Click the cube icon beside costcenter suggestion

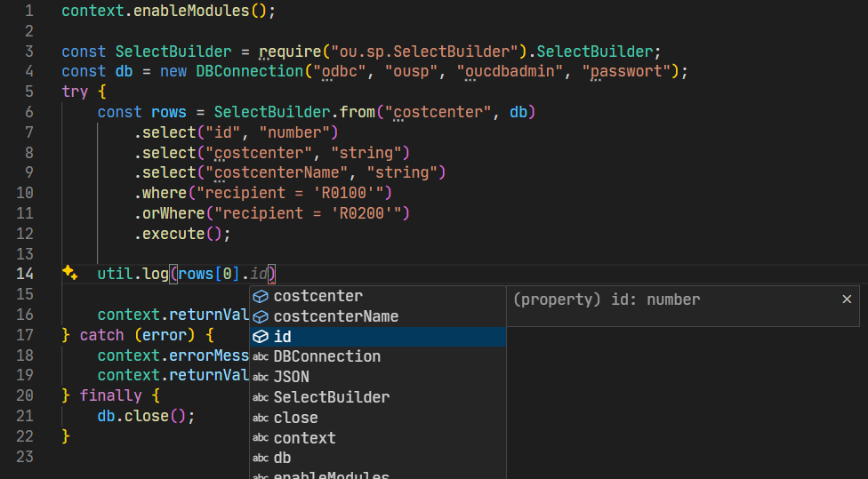point(261,297)
